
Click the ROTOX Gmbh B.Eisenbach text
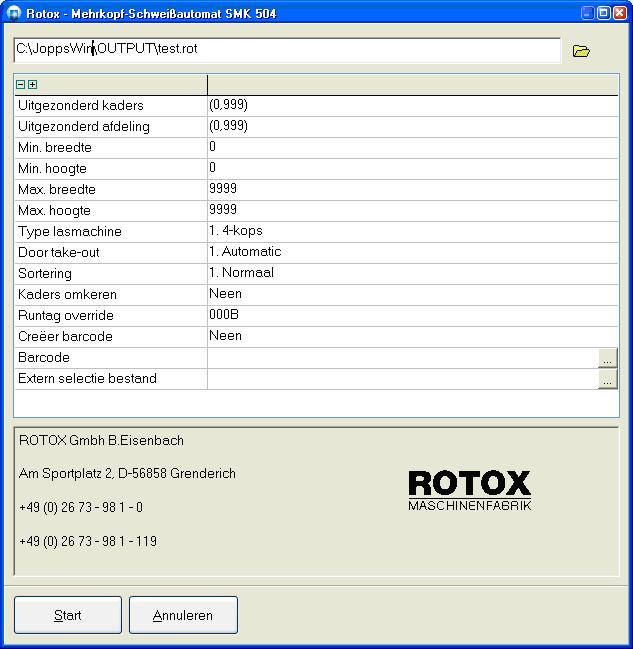[x=101, y=441]
